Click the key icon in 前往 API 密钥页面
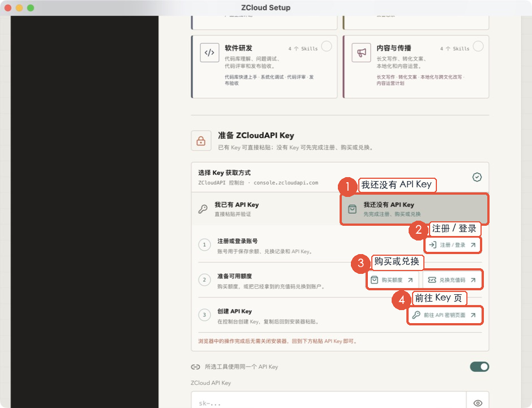The height and width of the screenshot is (408, 532). click(x=417, y=315)
